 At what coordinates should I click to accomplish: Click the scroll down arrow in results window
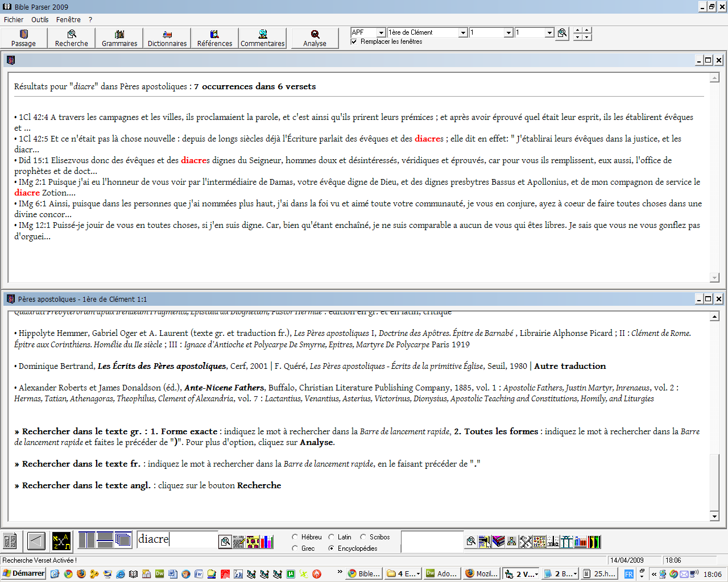pos(715,278)
